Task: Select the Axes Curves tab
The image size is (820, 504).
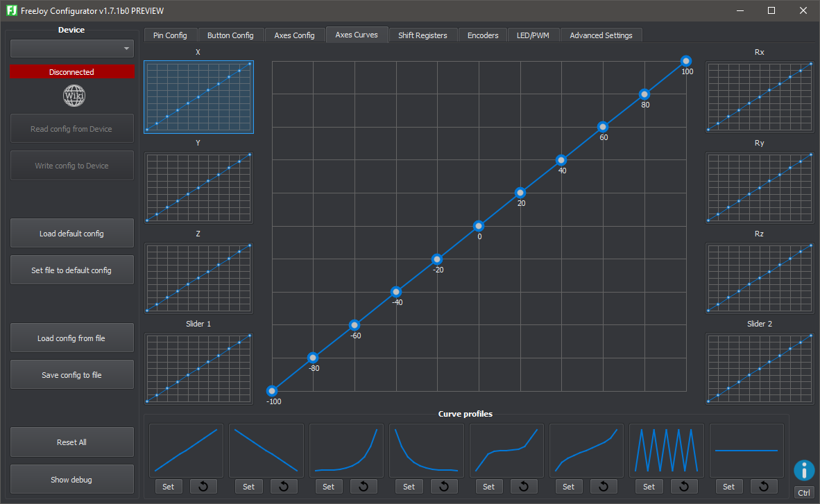Action: [x=357, y=35]
